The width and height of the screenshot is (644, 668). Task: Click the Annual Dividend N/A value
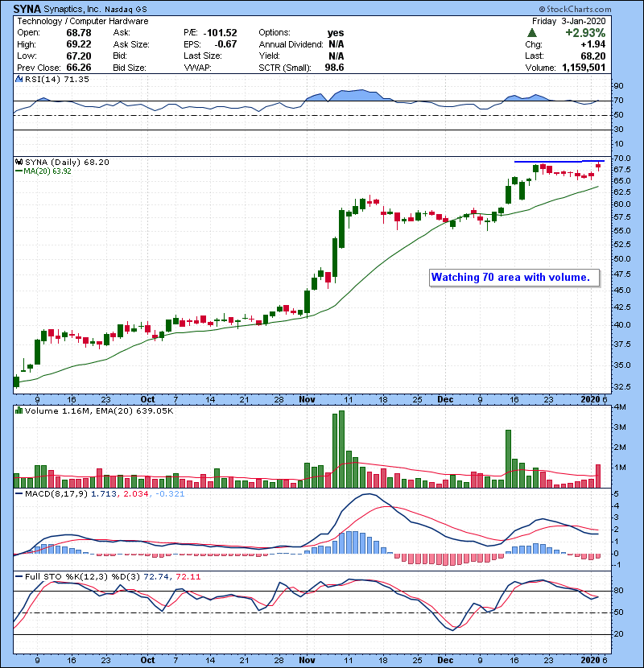click(x=336, y=44)
